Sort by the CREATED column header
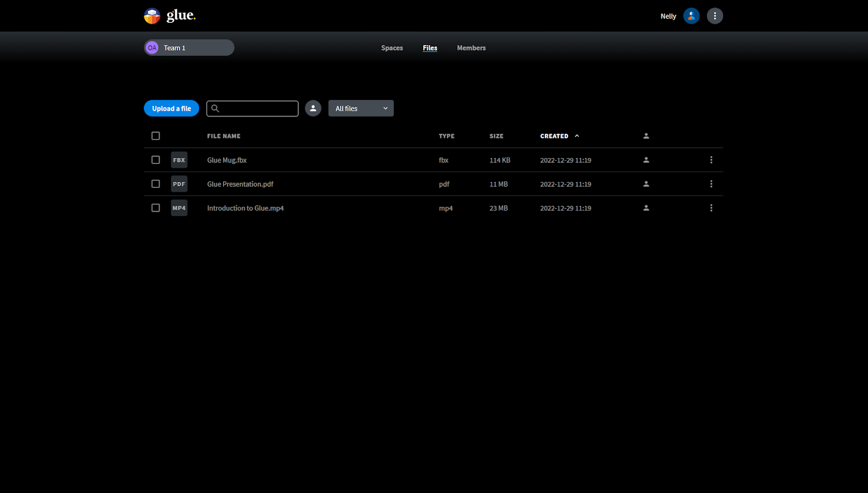This screenshot has width=868, height=493. (554, 136)
